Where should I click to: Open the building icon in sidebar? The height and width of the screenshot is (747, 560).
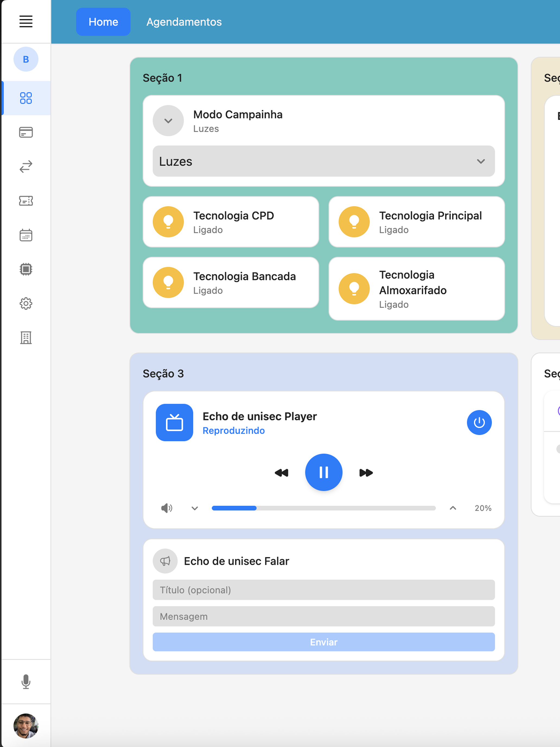(x=26, y=338)
